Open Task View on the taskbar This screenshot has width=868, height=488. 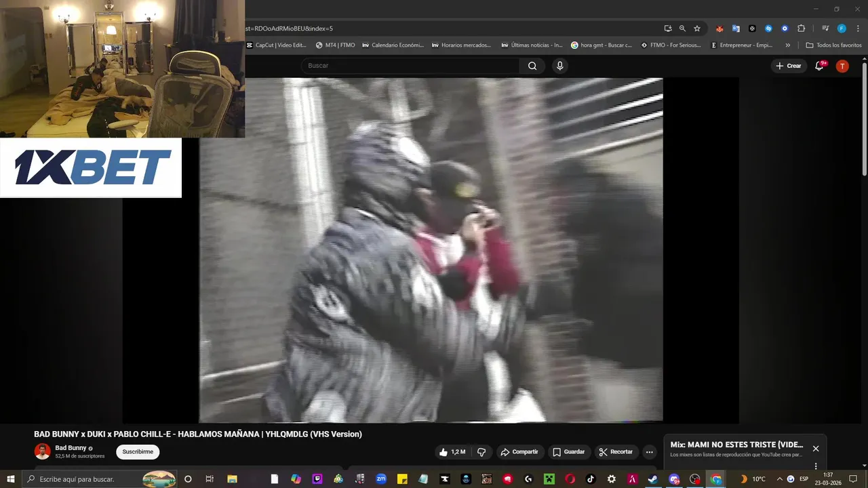pos(209,479)
